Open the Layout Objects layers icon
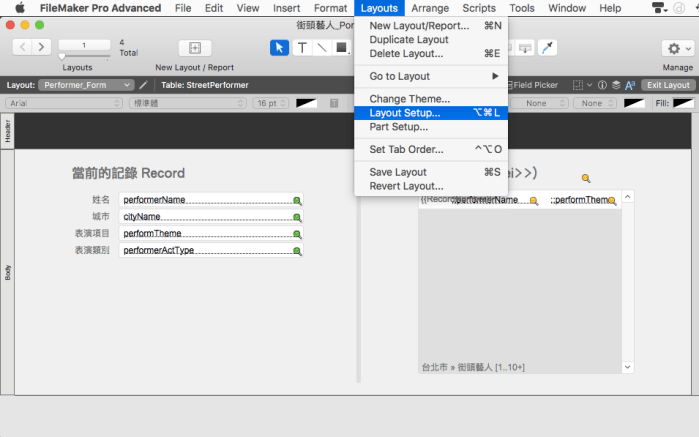The height and width of the screenshot is (437, 699). [616, 85]
